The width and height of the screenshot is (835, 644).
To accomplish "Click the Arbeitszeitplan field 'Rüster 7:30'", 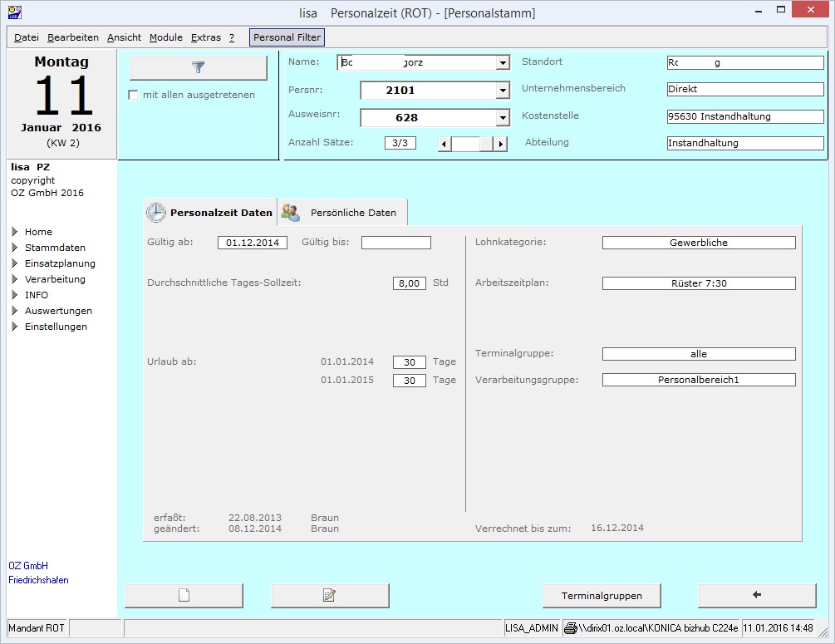I will click(699, 283).
